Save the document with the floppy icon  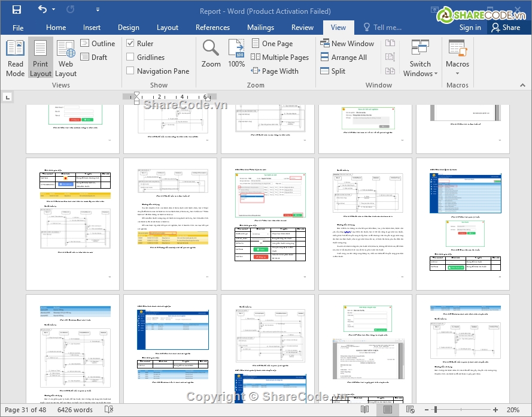[17, 10]
